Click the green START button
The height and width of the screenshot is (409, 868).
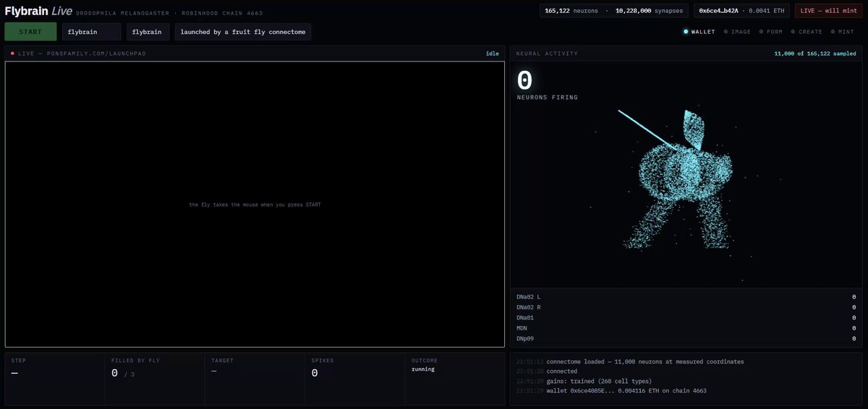(x=30, y=32)
